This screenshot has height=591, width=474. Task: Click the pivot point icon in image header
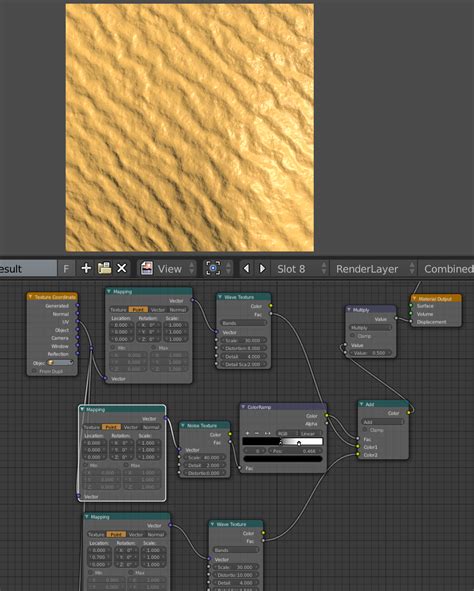click(213, 268)
